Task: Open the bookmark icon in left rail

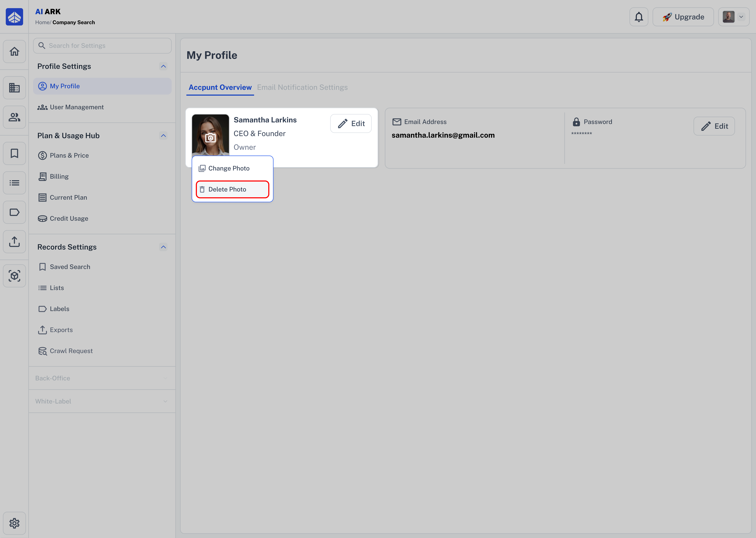Action: [14, 153]
